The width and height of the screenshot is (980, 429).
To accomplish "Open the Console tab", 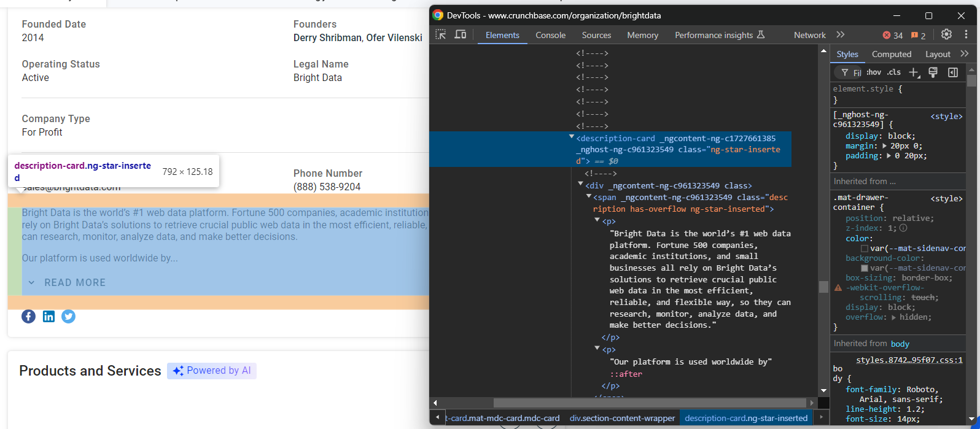I will click(550, 35).
